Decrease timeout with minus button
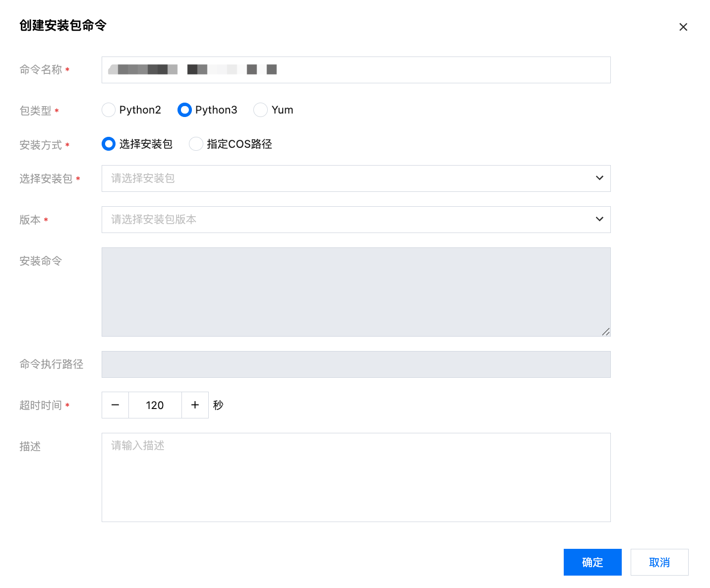The image size is (710, 588). tap(116, 405)
